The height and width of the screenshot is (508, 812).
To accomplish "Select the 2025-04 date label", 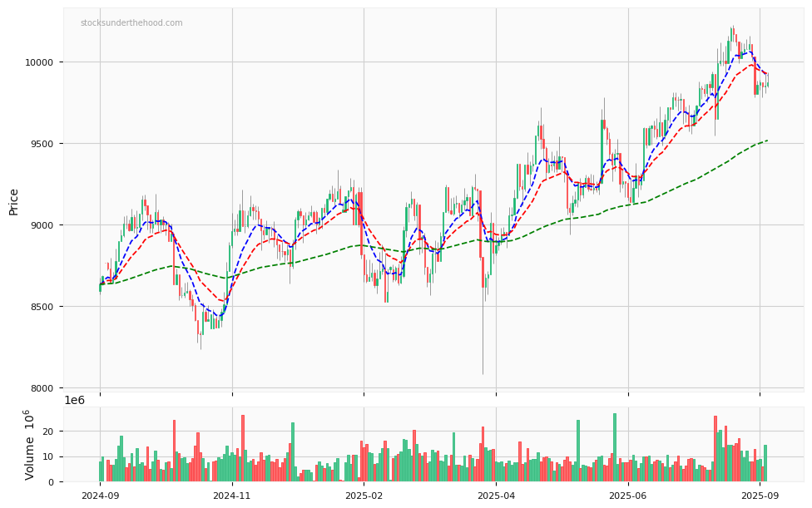I will coord(496,496).
